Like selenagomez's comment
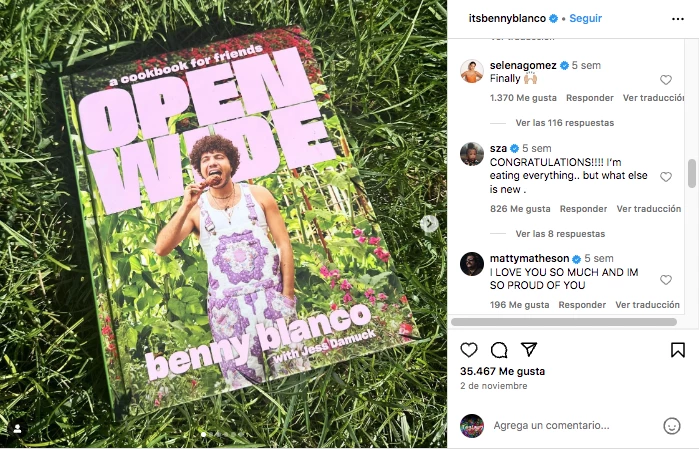Viewport: 699px width, 449px height. [x=666, y=80]
